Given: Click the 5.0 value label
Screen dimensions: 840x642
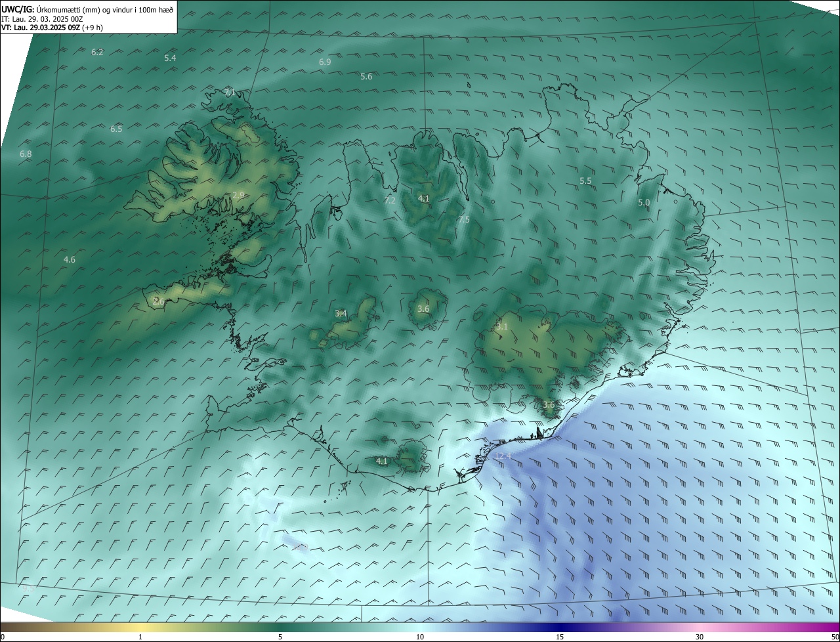Looking at the screenshot, I should 644,203.
